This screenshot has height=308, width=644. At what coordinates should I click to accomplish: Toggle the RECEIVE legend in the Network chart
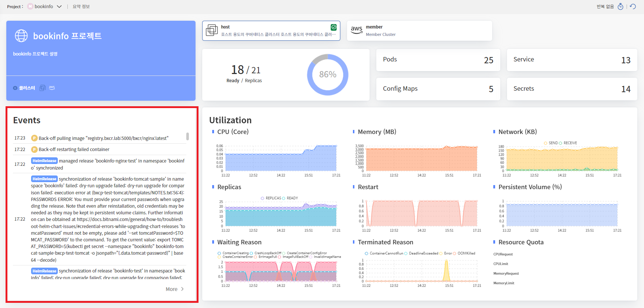point(568,143)
